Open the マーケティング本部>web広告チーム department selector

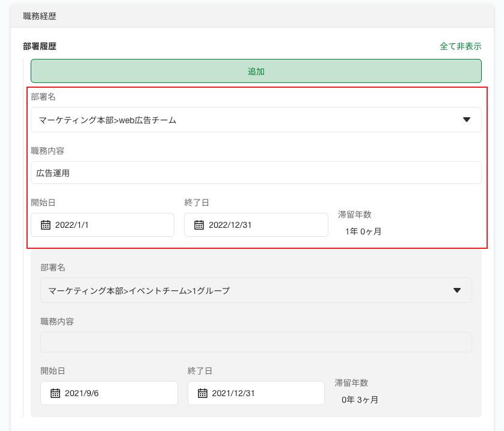click(x=241, y=120)
